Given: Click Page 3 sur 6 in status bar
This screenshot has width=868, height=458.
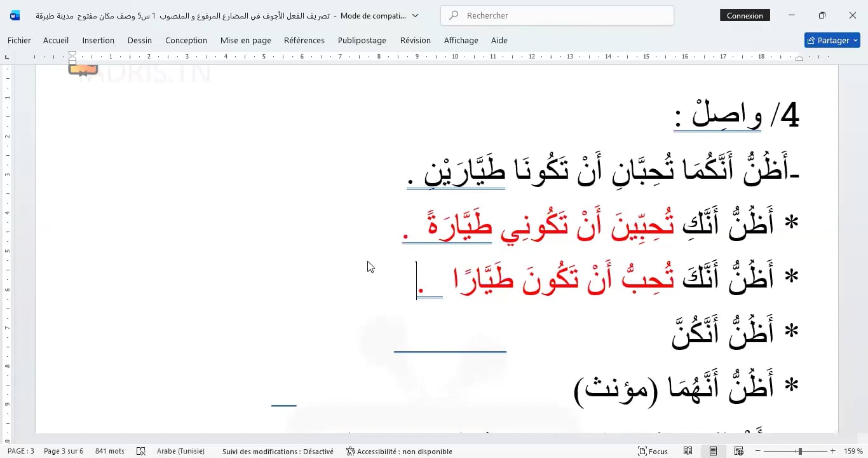Looking at the screenshot, I should pyautogui.click(x=64, y=451).
